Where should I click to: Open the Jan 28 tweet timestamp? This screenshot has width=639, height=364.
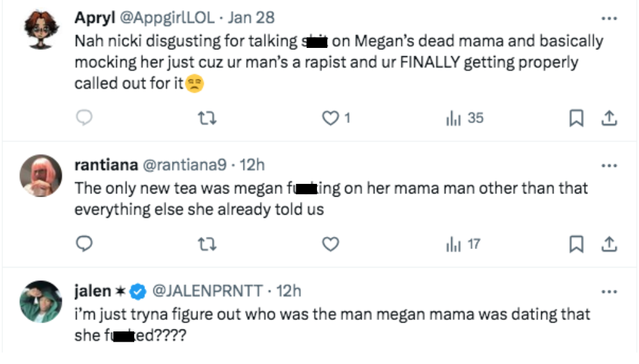click(252, 18)
